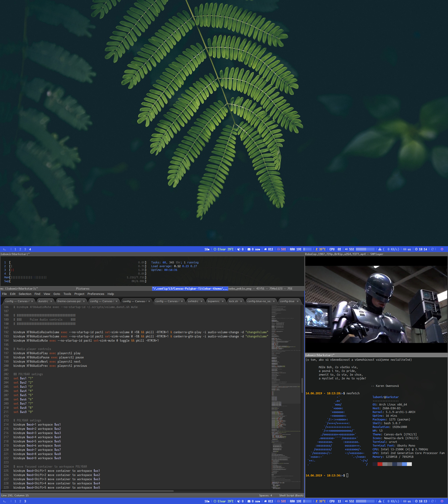Click the code minimap in Sublime Text
Viewport: 448px width, 504px height.
(x=286, y=397)
